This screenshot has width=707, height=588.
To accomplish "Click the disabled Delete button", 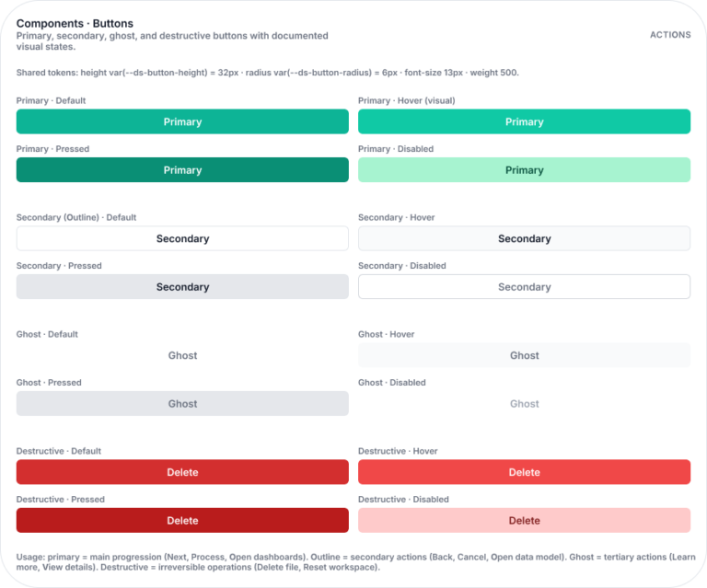I will coord(524,520).
